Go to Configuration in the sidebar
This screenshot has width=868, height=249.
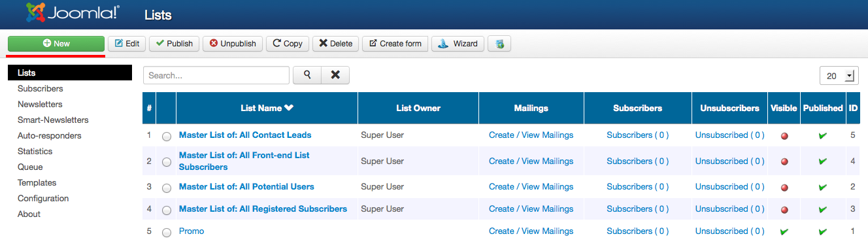click(43, 198)
